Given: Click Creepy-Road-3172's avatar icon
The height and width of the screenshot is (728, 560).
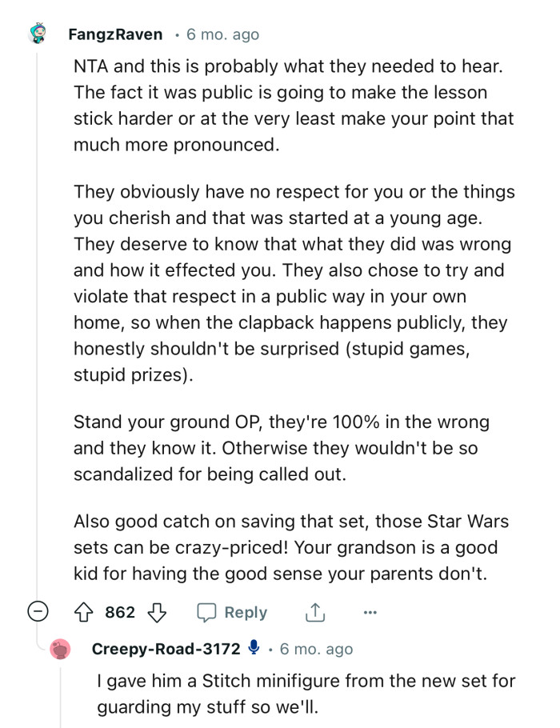Looking at the screenshot, I should (x=60, y=650).
